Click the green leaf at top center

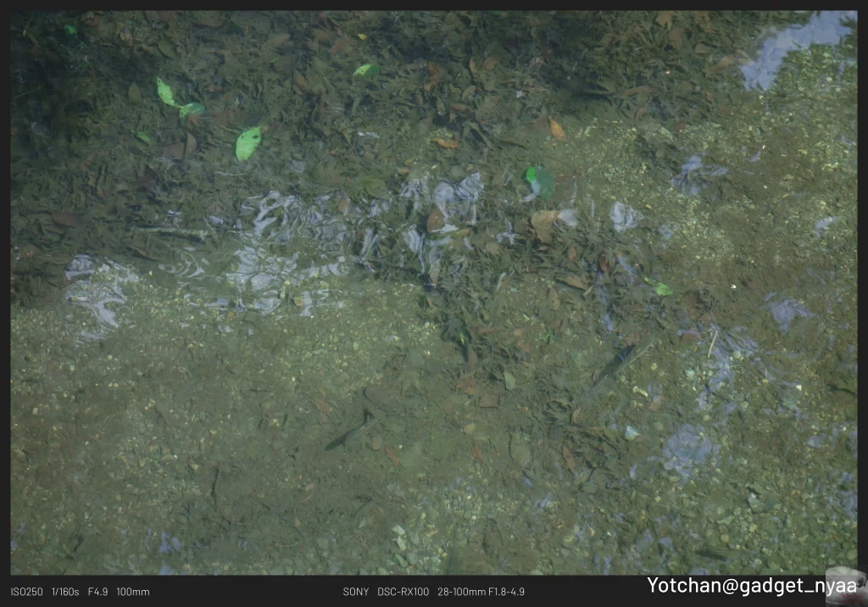click(x=366, y=70)
